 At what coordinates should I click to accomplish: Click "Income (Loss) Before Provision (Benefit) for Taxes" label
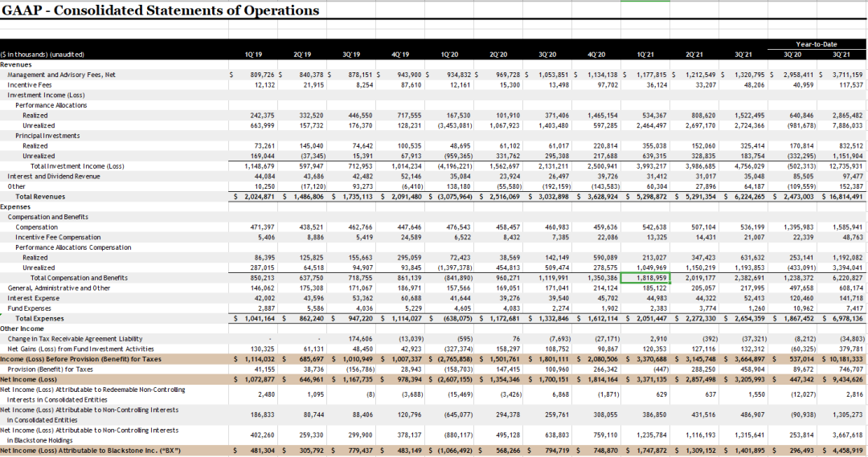tap(81, 359)
